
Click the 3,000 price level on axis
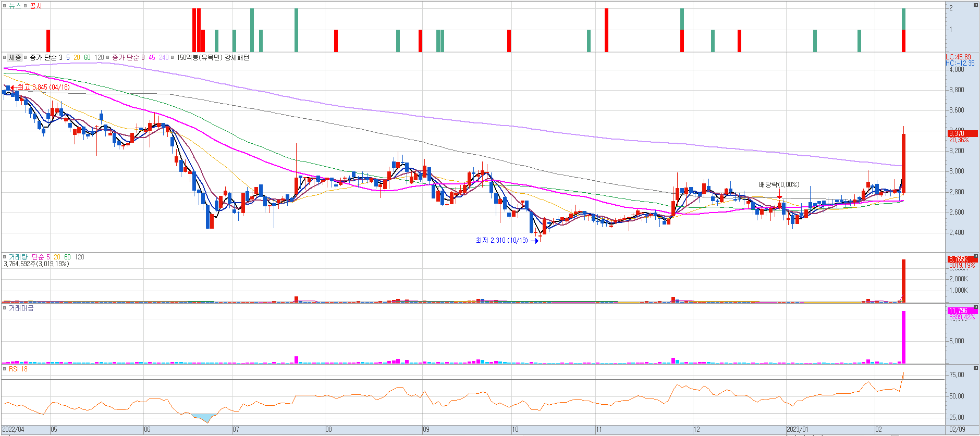click(x=957, y=171)
